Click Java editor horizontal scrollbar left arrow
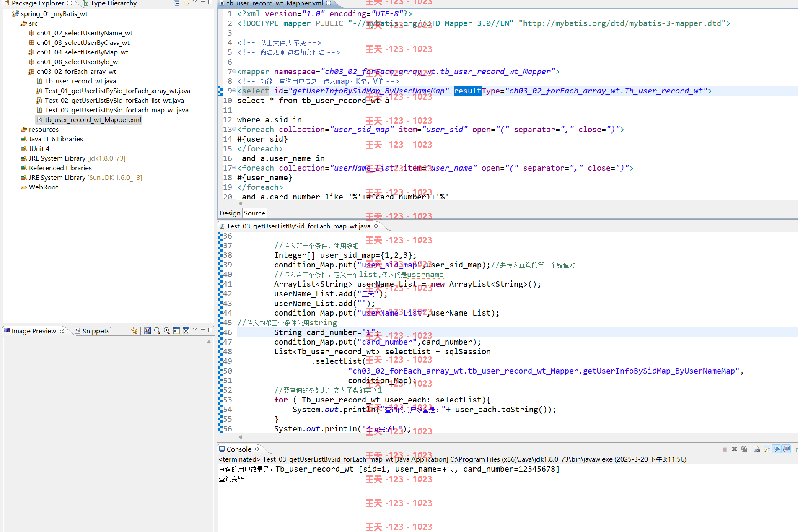 241,437
